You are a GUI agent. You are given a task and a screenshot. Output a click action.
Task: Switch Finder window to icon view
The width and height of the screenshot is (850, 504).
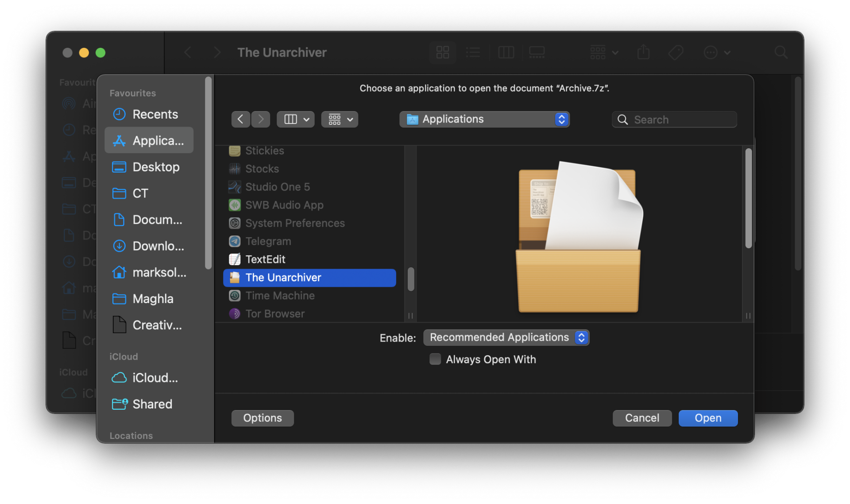443,53
